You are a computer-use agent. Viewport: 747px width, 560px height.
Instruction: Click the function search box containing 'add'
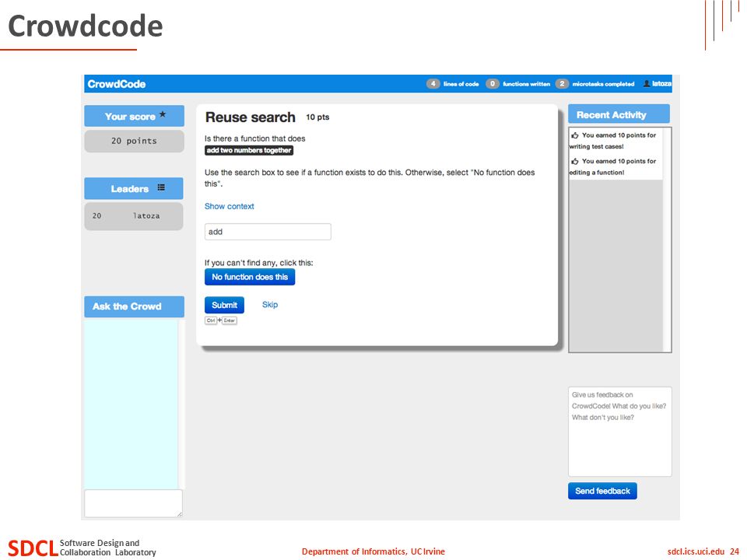tap(268, 232)
